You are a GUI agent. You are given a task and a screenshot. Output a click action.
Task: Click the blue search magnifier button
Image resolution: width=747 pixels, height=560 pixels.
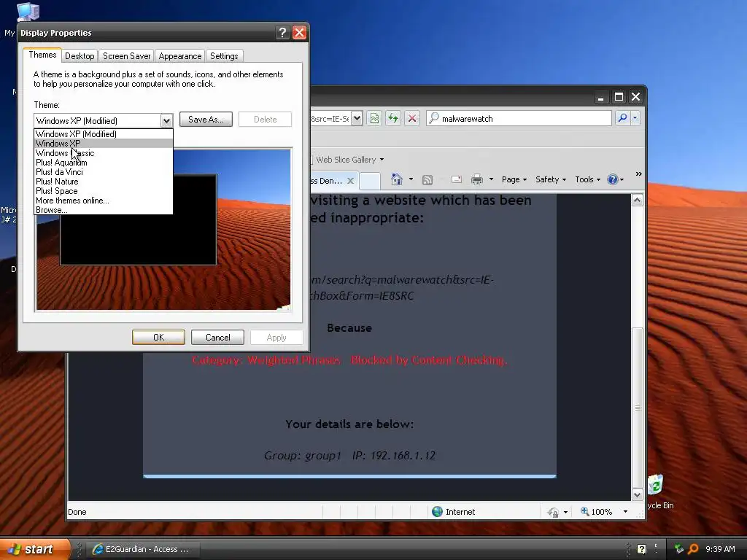click(x=622, y=117)
